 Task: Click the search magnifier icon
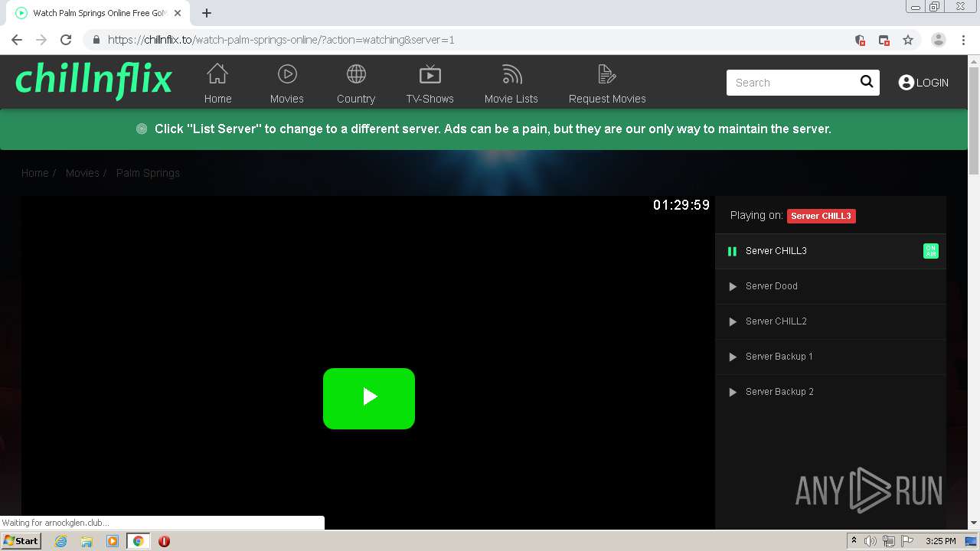(x=867, y=82)
